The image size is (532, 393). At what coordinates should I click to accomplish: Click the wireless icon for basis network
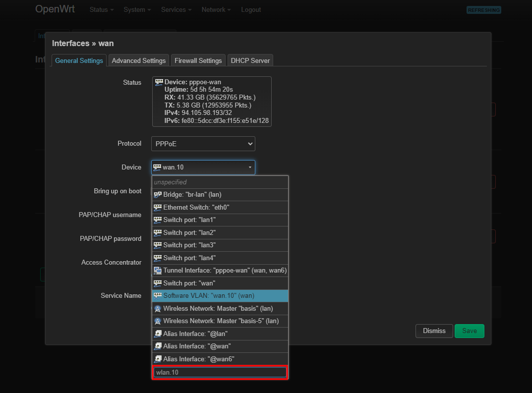click(x=158, y=309)
